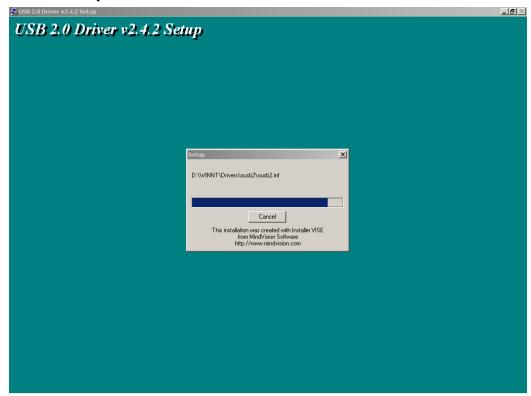Click the D:\WINNT file path text
This screenshot has width=531, height=396.
[236, 175]
